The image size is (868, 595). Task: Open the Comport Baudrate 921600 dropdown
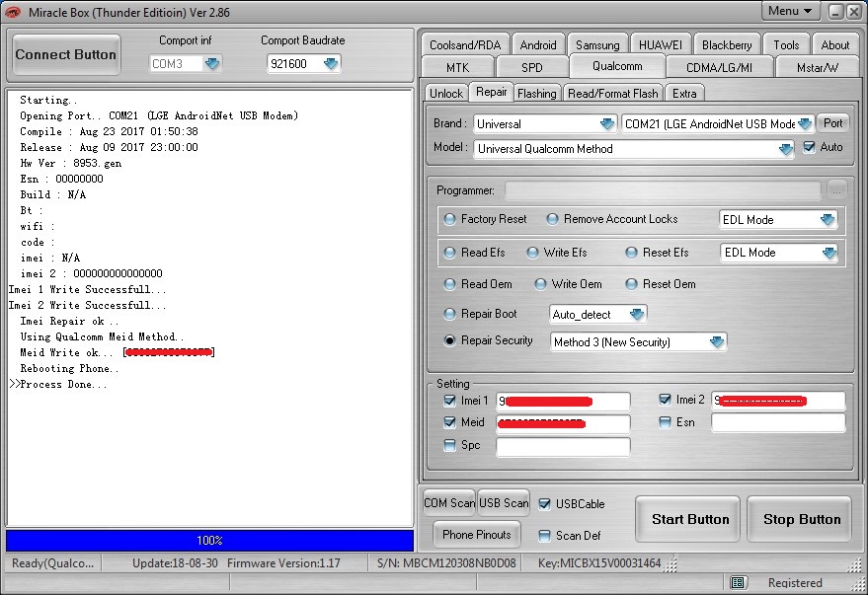click(x=331, y=63)
